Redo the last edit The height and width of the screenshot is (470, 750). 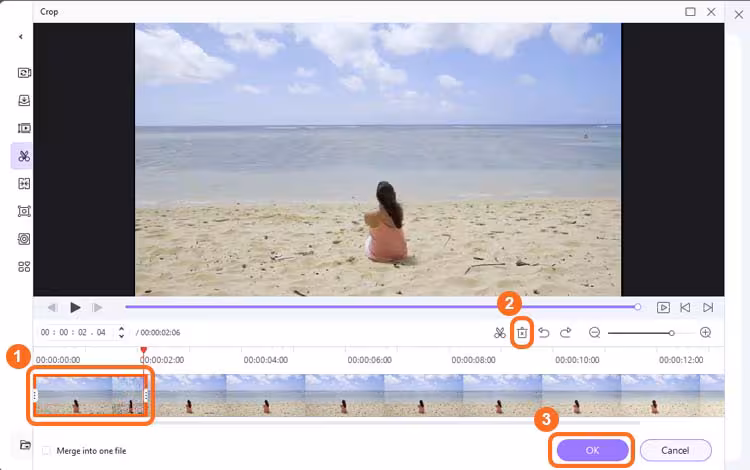(x=566, y=332)
